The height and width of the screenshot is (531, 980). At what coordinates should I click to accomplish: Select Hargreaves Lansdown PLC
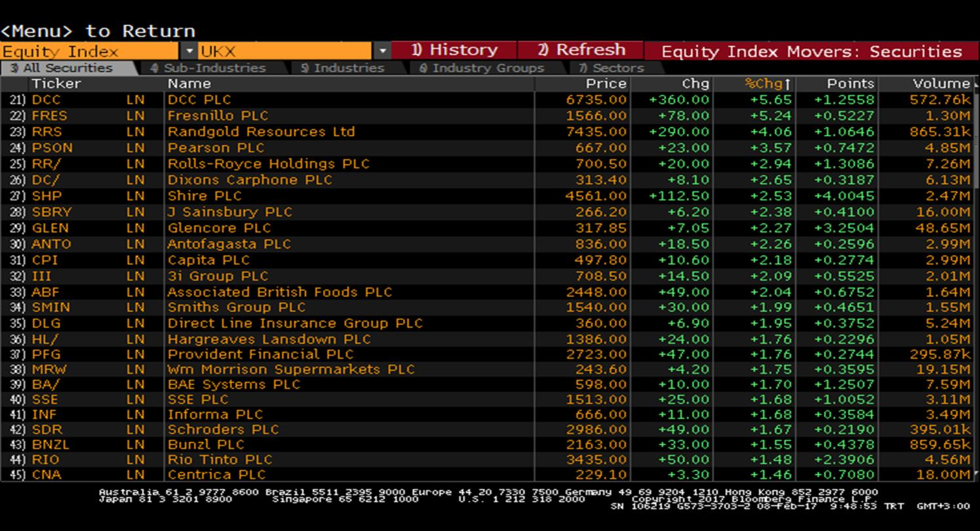pyautogui.click(x=269, y=340)
